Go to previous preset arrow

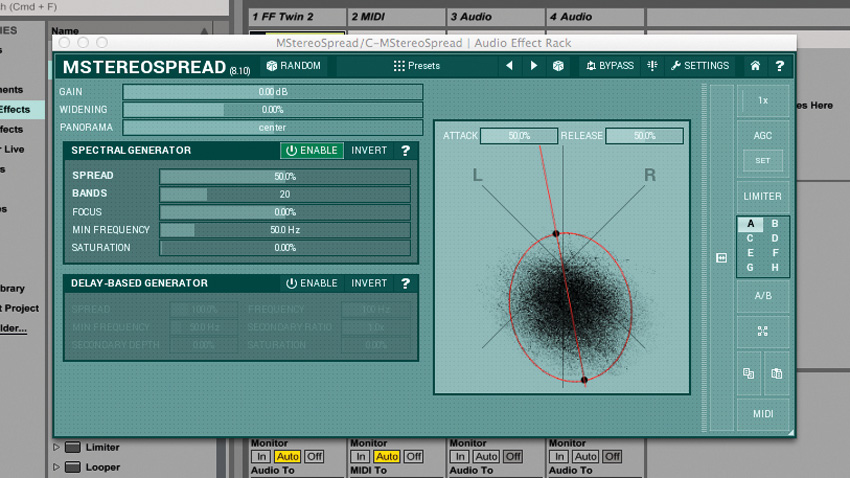click(509, 66)
